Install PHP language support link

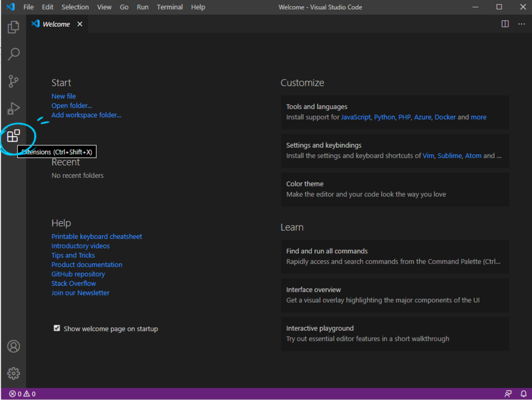405,117
